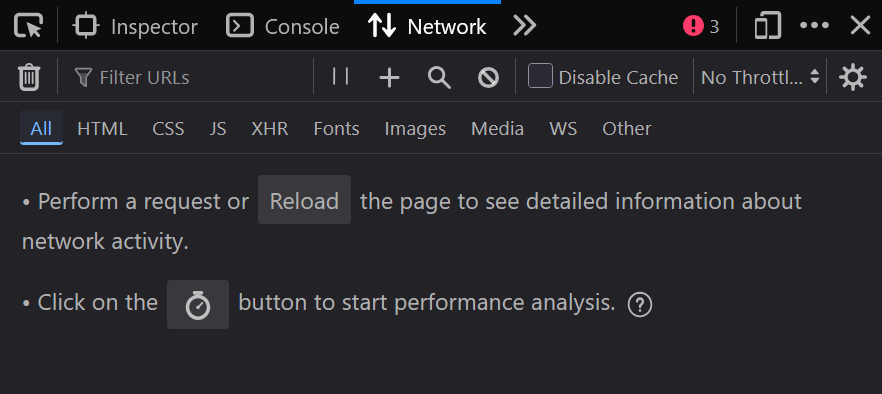Focus the Filter URLs input field

pos(191,77)
